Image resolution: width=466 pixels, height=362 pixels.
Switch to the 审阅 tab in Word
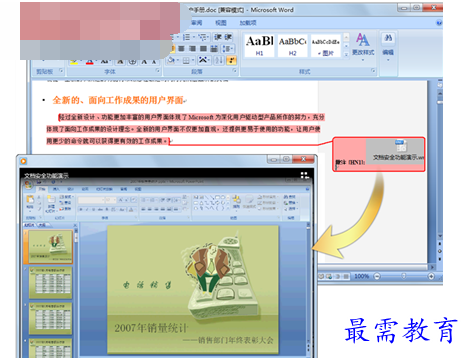click(x=196, y=23)
